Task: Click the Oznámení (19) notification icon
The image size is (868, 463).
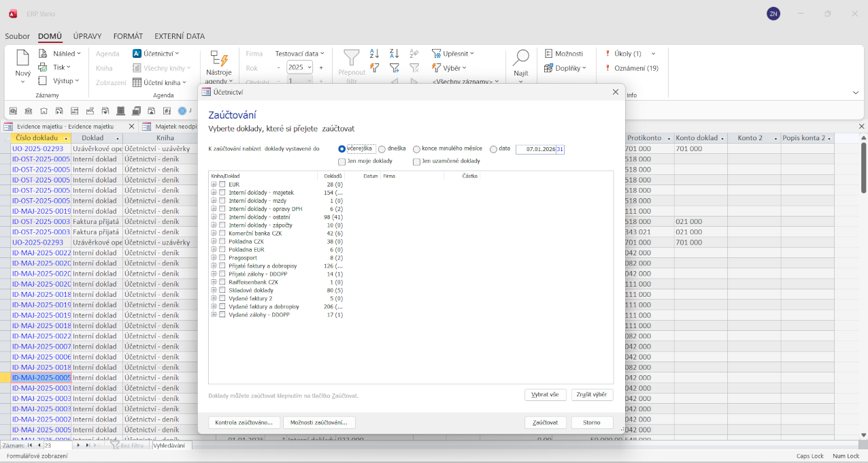Action: [x=607, y=68]
